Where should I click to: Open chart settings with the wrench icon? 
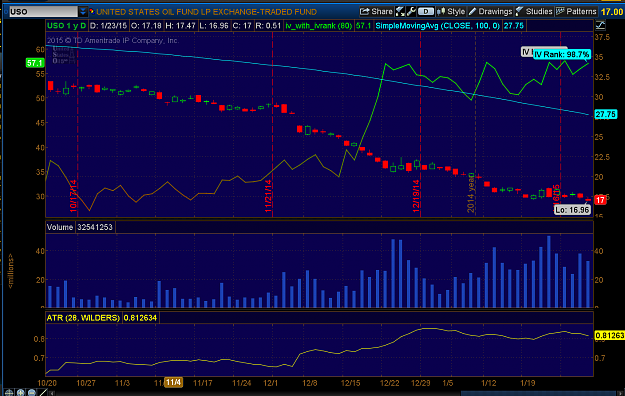pos(411,12)
